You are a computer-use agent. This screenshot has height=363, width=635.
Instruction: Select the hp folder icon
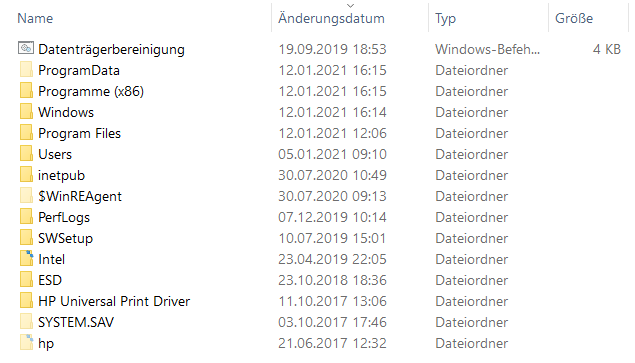pos(26,343)
